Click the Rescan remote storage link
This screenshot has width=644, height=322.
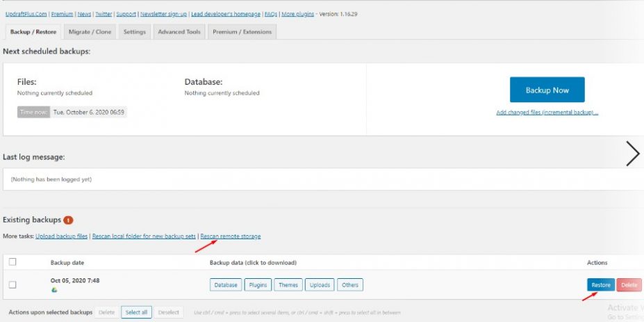click(231, 236)
